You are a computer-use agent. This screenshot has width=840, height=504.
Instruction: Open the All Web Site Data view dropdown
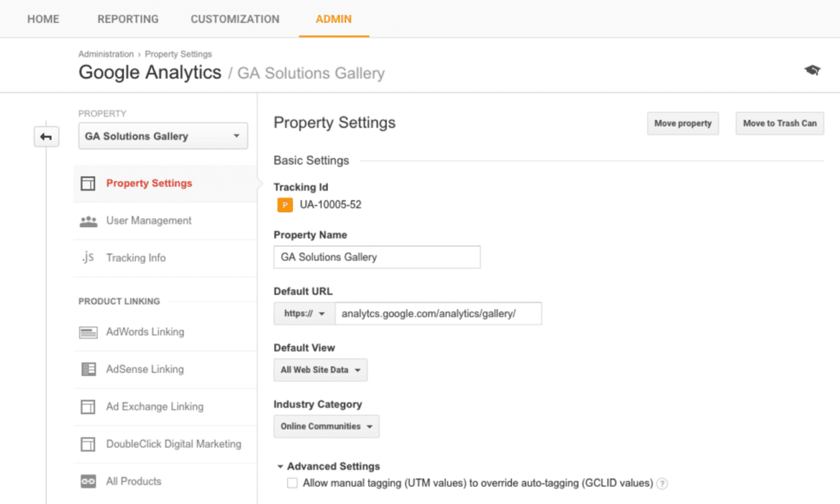coord(321,370)
